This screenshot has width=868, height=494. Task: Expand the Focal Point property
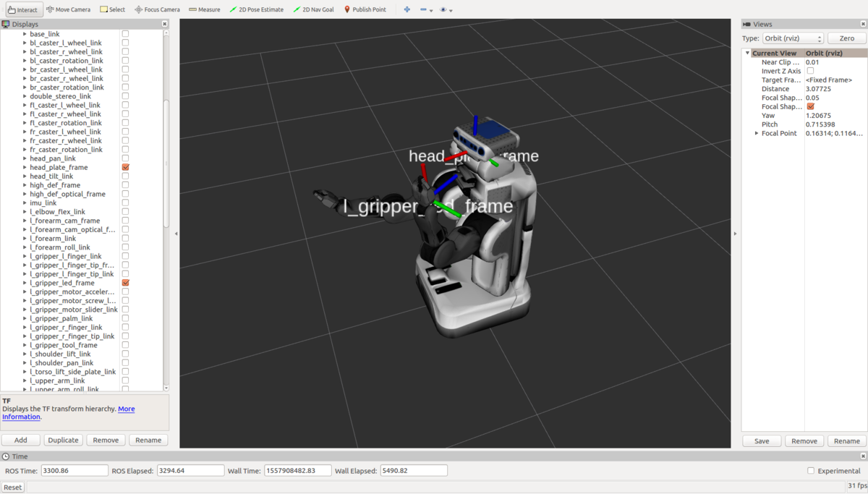coord(757,133)
